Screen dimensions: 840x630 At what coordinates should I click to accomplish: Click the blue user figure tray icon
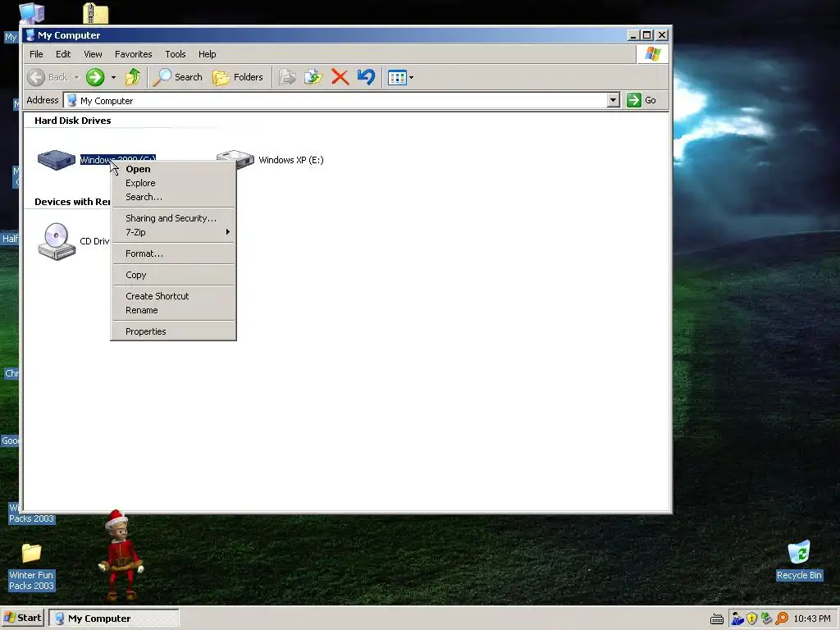(737, 619)
